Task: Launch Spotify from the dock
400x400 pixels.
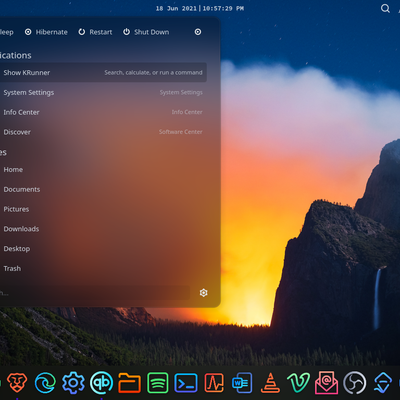Action: (158, 383)
